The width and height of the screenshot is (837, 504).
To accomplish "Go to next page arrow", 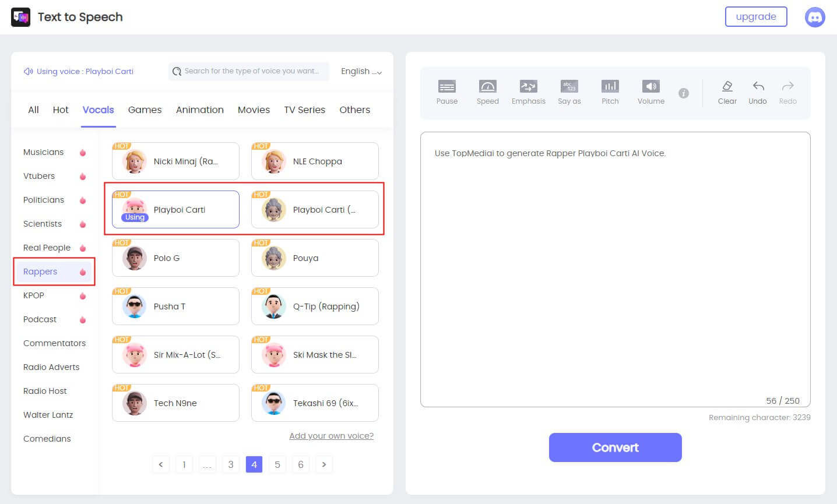I will [324, 464].
